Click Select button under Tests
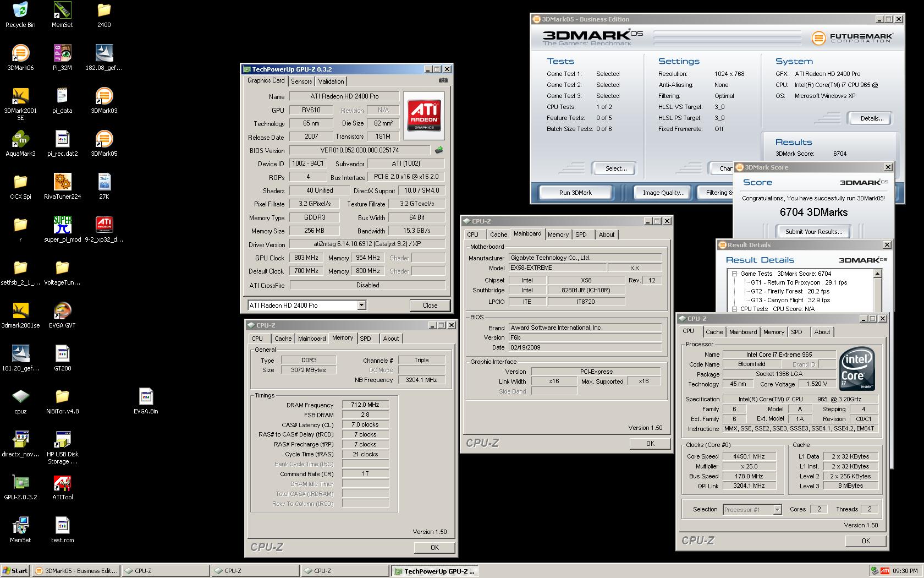 [x=616, y=168]
